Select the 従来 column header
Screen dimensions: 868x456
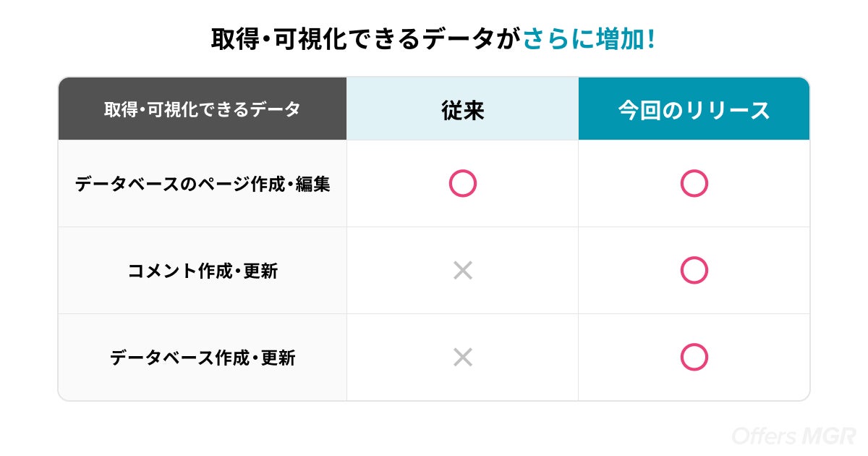[462, 109]
